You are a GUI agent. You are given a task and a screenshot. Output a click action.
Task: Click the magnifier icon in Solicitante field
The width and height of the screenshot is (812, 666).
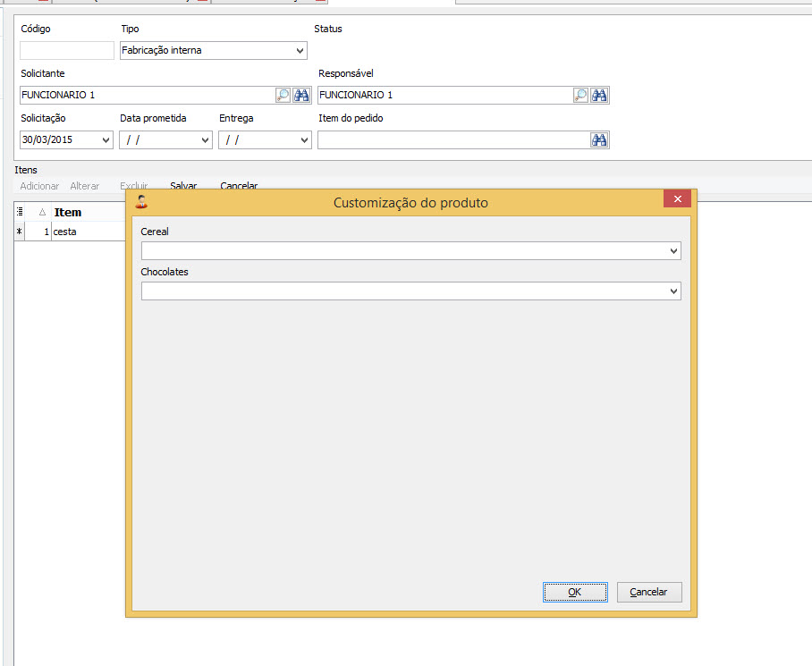[283, 96]
